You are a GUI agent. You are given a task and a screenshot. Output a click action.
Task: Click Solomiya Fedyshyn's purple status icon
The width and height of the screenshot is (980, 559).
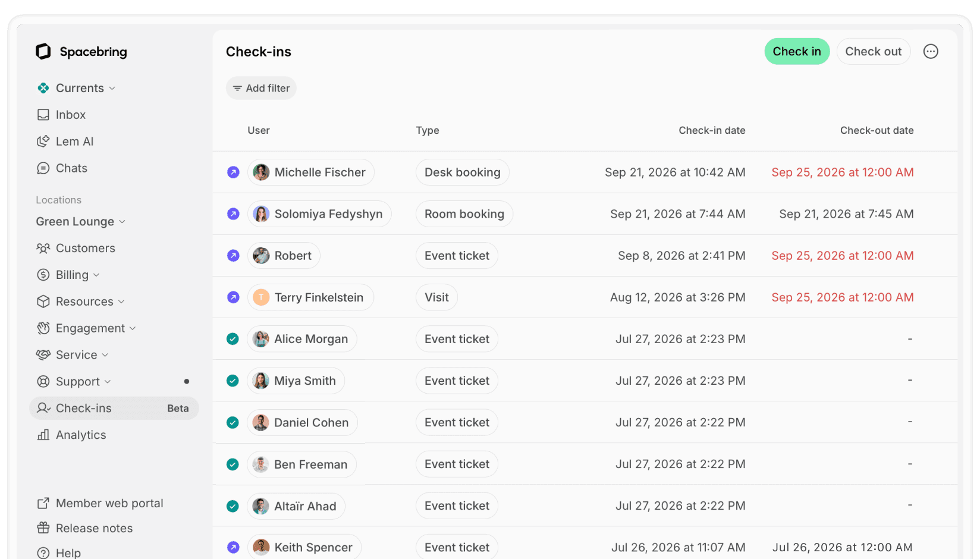coord(233,214)
